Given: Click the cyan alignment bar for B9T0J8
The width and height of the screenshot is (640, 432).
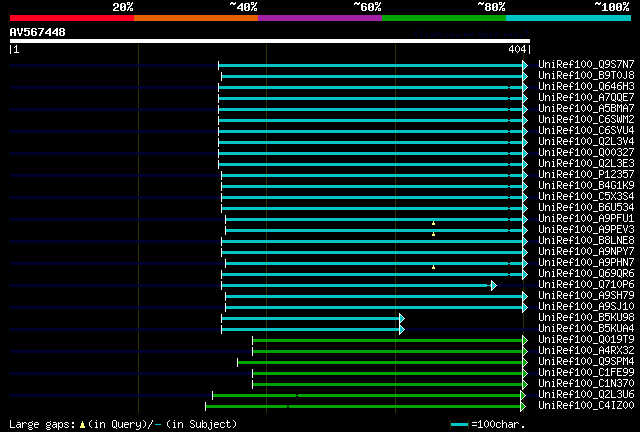Looking at the screenshot, I should (372, 76).
